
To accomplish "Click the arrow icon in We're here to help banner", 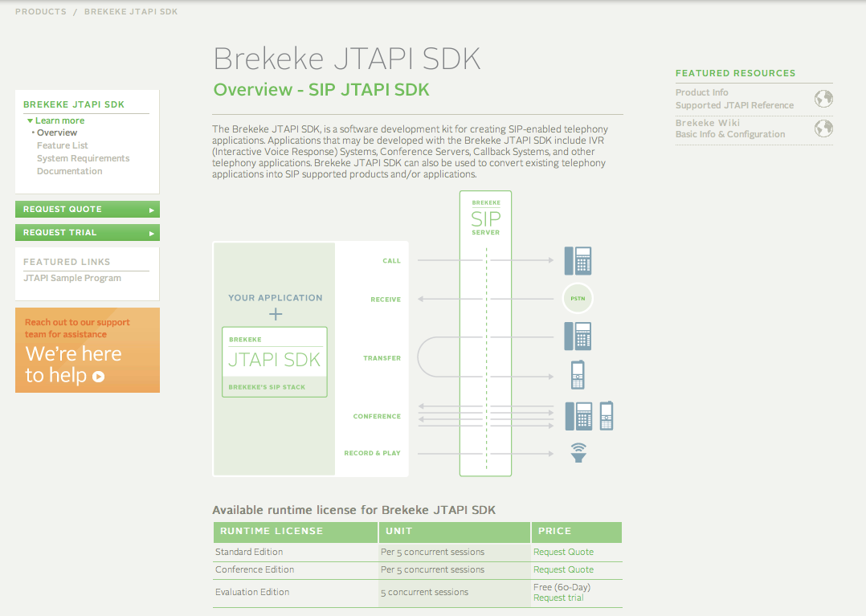I will (98, 377).
